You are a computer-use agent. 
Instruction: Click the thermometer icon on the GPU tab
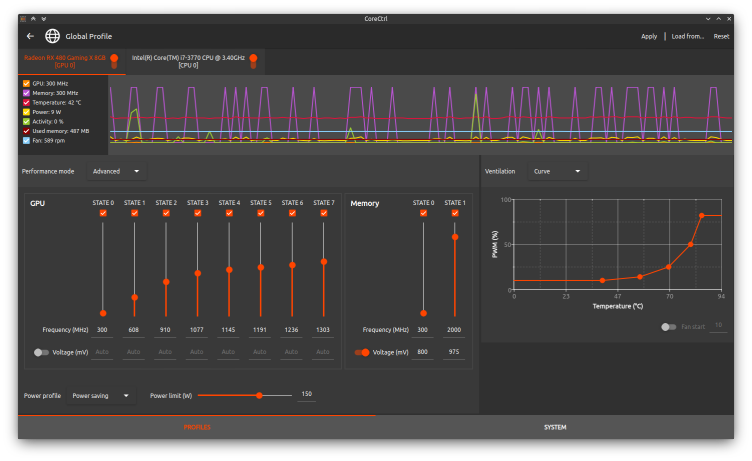[x=114, y=61]
